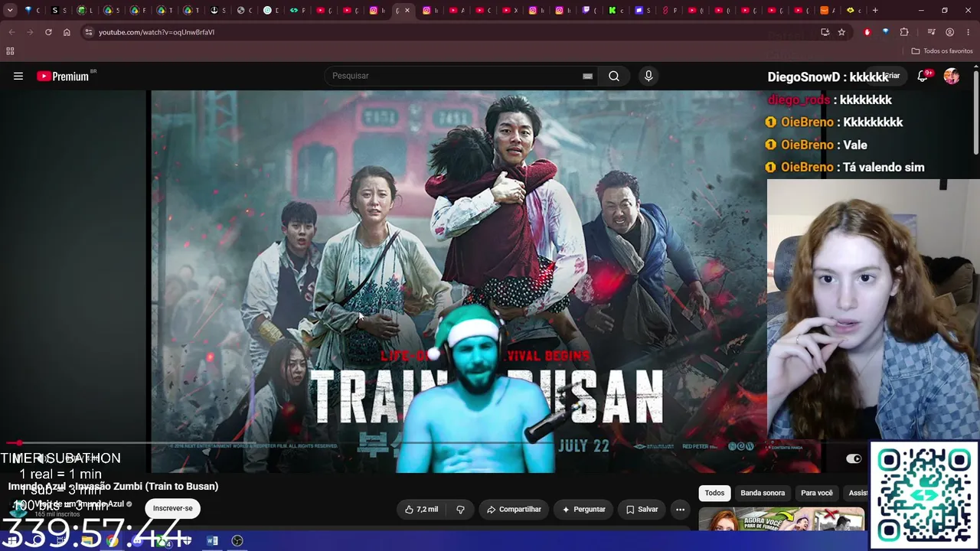The width and height of the screenshot is (980, 551).
Task: Open YouTube notifications bell
Action: tap(923, 76)
